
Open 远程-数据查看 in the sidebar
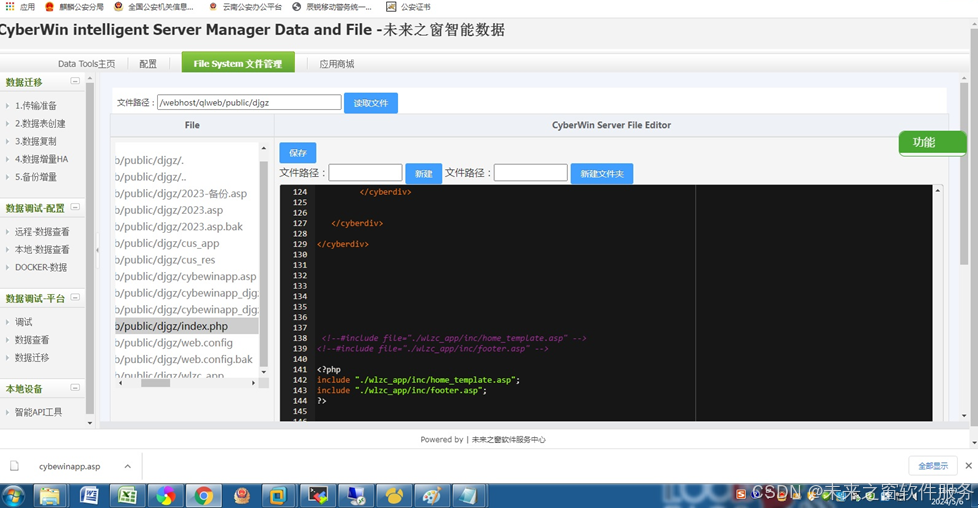tap(42, 232)
